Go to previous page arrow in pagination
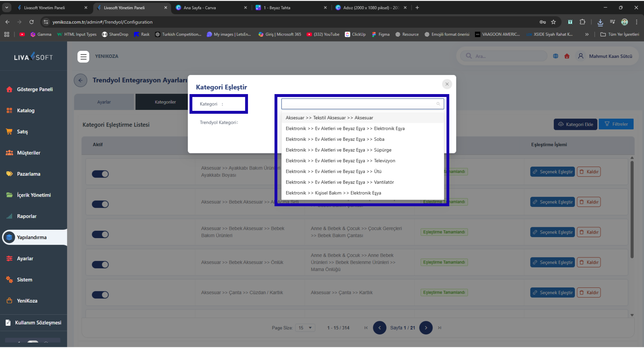This screenshot has height=348, width=644. (379, 328)
